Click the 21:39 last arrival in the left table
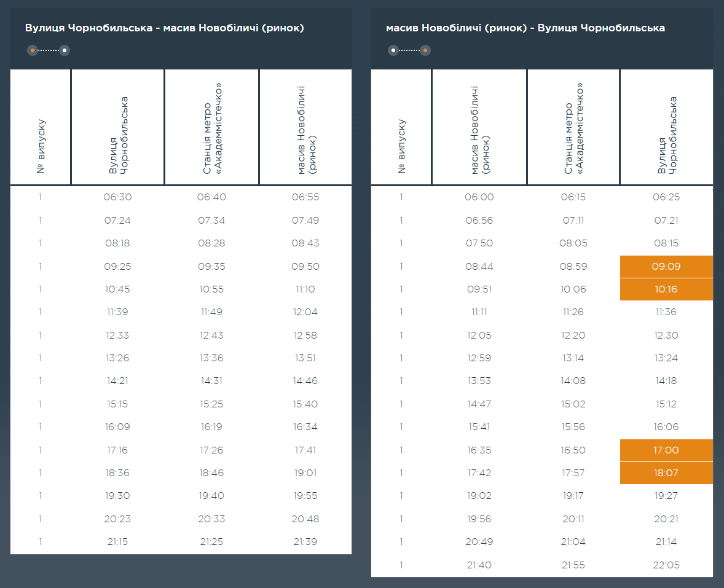The width and height of the screenshot is (724, 588). [x=305, y=542]
